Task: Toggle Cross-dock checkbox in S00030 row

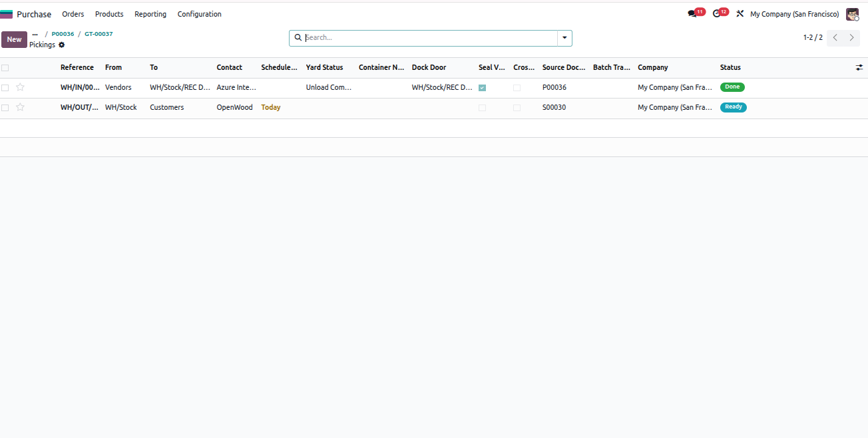Action: (x=517, y=108)
